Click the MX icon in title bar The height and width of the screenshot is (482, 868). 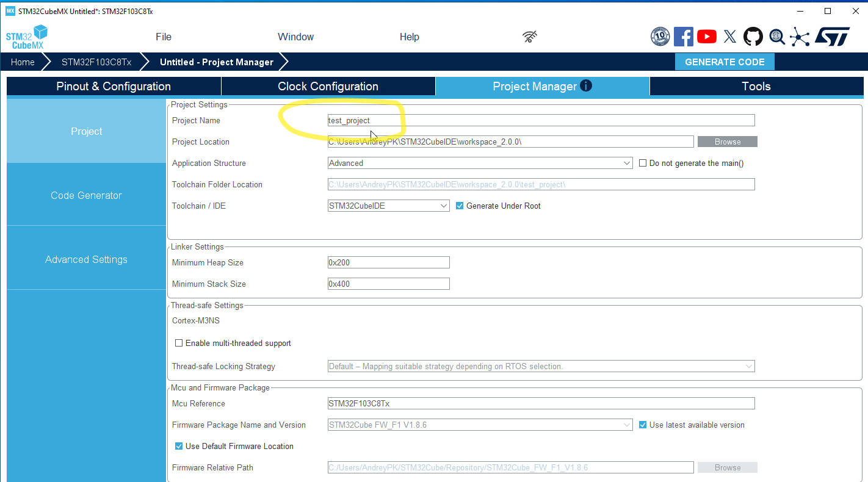(10, 11)
